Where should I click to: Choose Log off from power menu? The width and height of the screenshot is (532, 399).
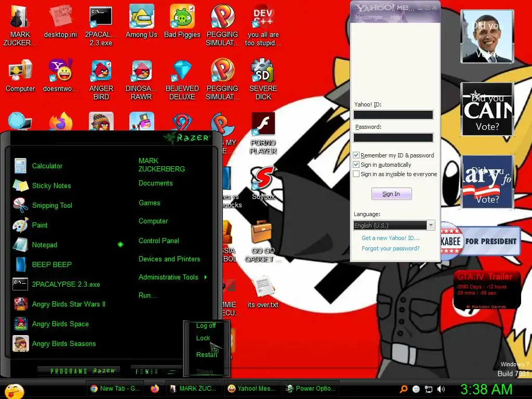206,326
